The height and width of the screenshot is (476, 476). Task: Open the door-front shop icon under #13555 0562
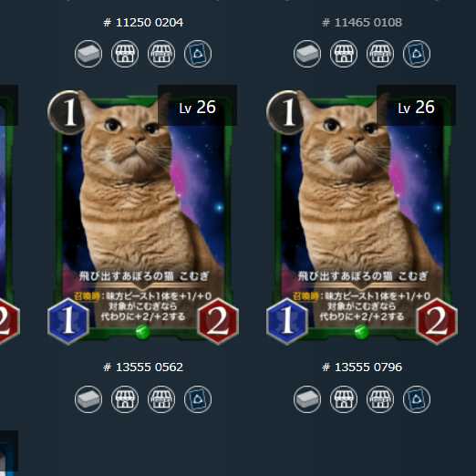(125, 399)
